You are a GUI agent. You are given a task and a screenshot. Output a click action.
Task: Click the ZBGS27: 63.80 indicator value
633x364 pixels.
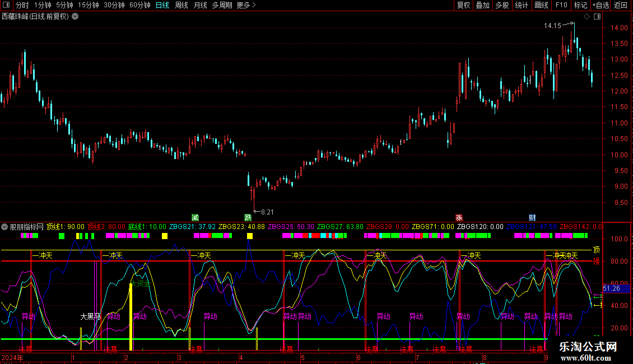pyautogui.click(x=341, y=227)
